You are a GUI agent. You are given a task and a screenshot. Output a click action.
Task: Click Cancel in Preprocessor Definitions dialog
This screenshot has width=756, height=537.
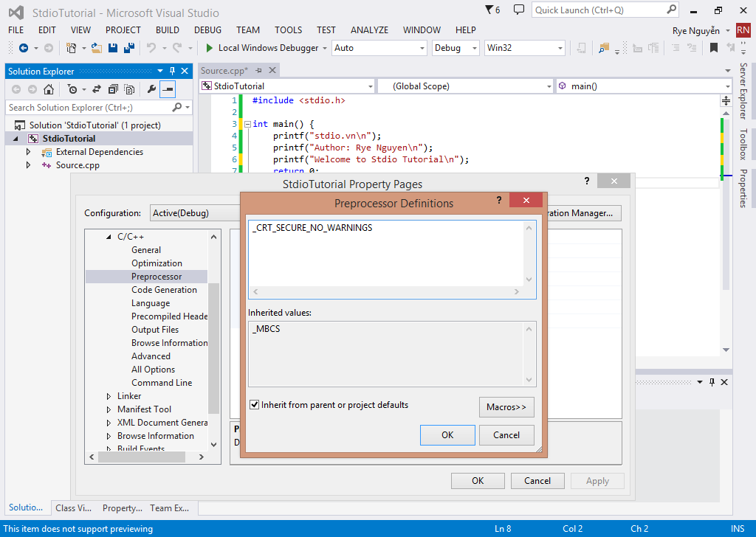tap(506, 435)
